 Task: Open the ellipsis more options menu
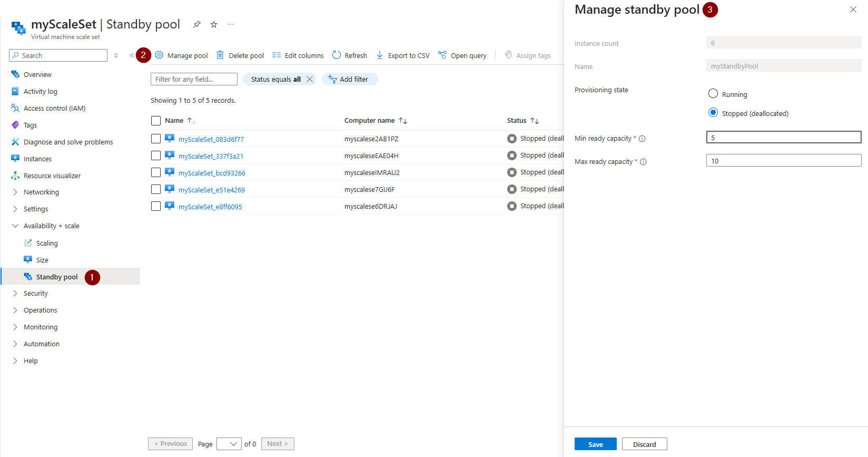pyautogui.click(x=231, y=24)
